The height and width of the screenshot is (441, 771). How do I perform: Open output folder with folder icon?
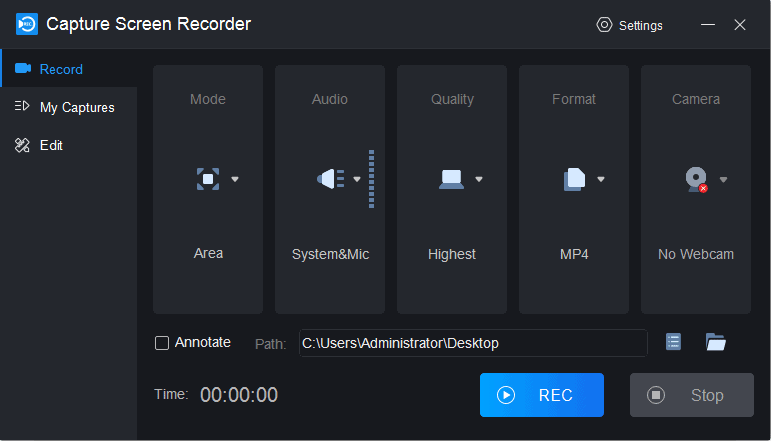tap(715, 342)
